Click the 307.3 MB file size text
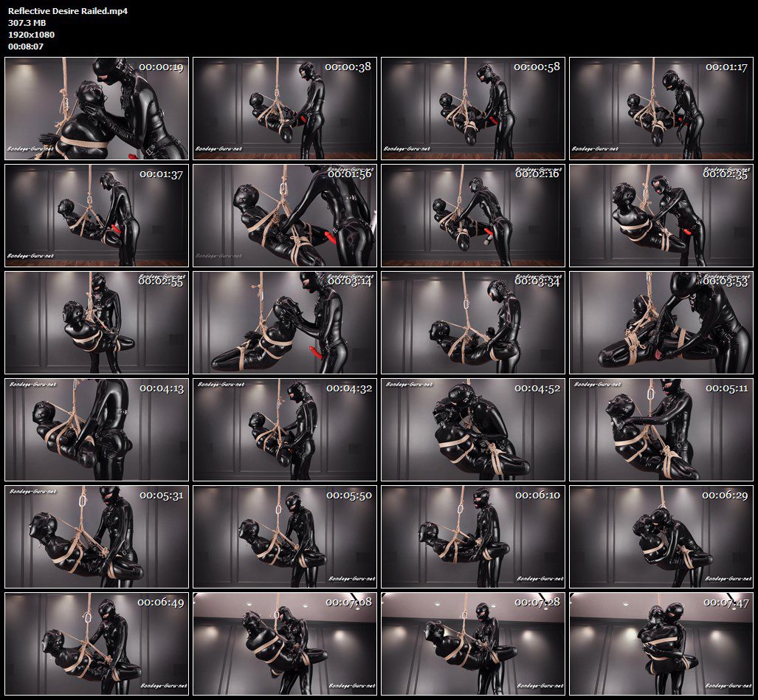Viewport: 758px width, 700px height. point(27,23)
